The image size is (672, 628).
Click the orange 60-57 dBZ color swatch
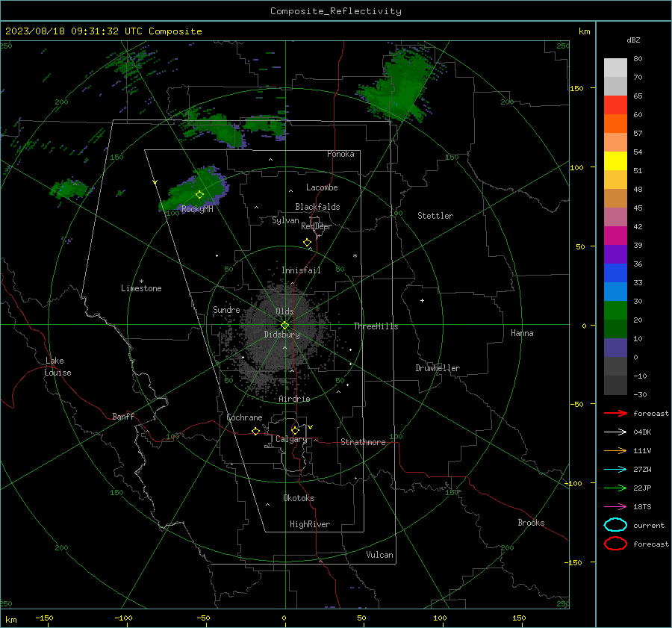coord(615,124)
